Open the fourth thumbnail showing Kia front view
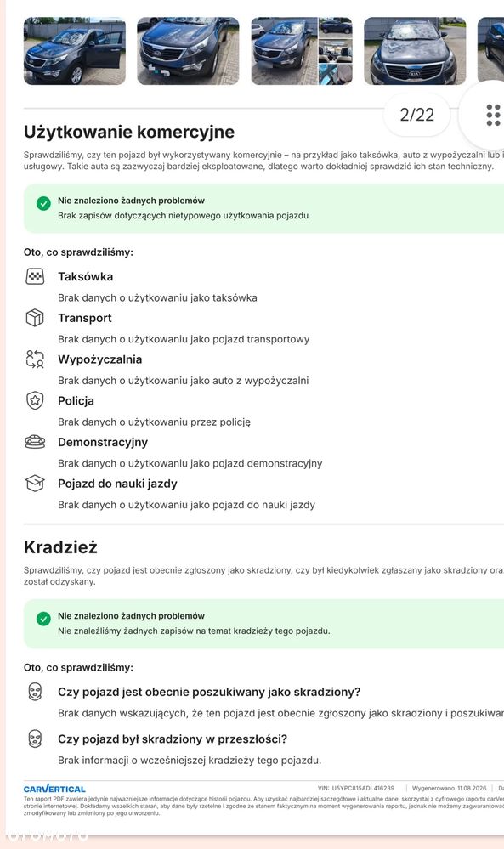Screen dimensions: 504x849 click(415, 51)
